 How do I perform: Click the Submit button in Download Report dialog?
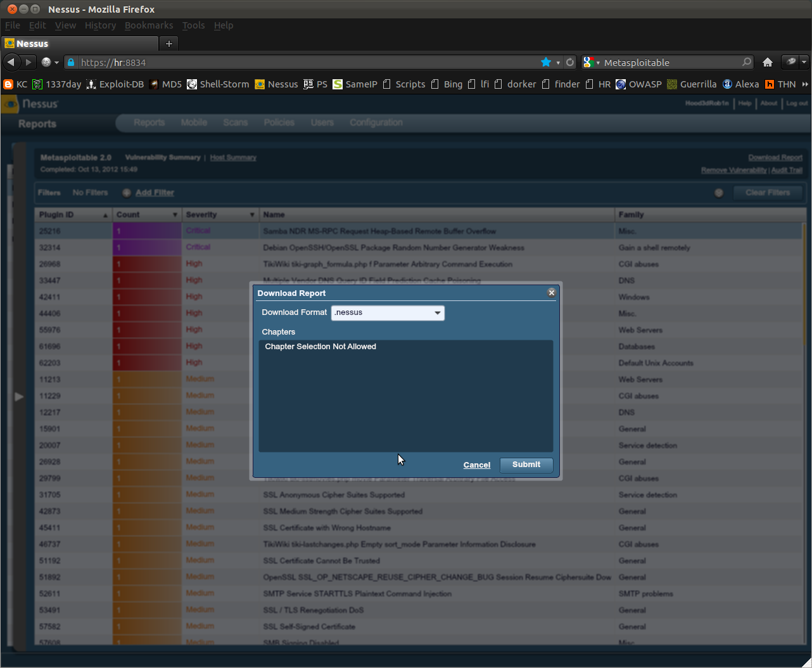(x=526, y=465)
